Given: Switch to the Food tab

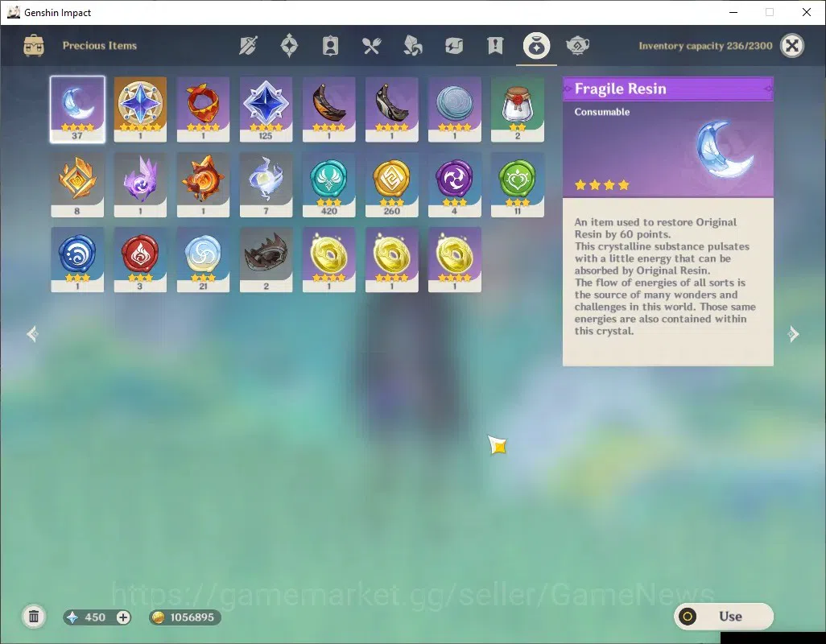Looking at the screenshot, I should (x=371, y=46).
